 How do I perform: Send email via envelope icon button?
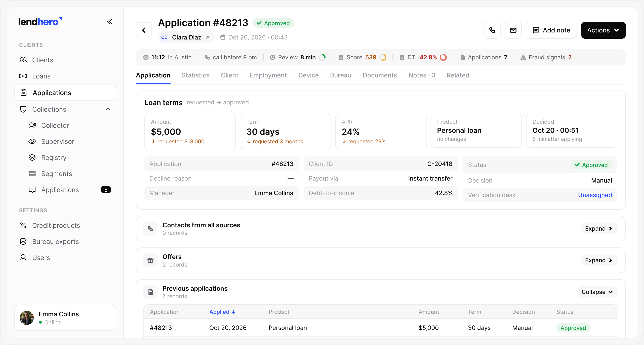(513, 30)
